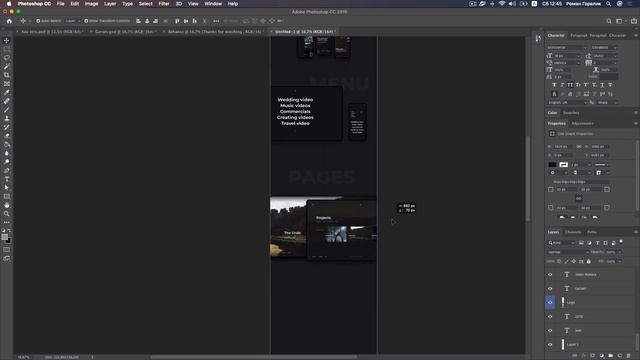This screenshot has height=360, width=640.
Task: Filter layers by type layer icon
Action: click(x=598, y=243)
